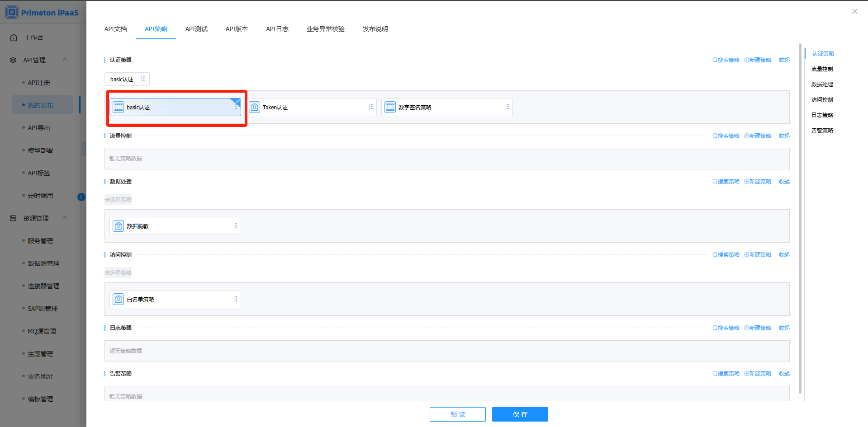The height and width of the screenshot is (427, 868).
Task: Open the API日志 tab
Action: click(277, 29)
